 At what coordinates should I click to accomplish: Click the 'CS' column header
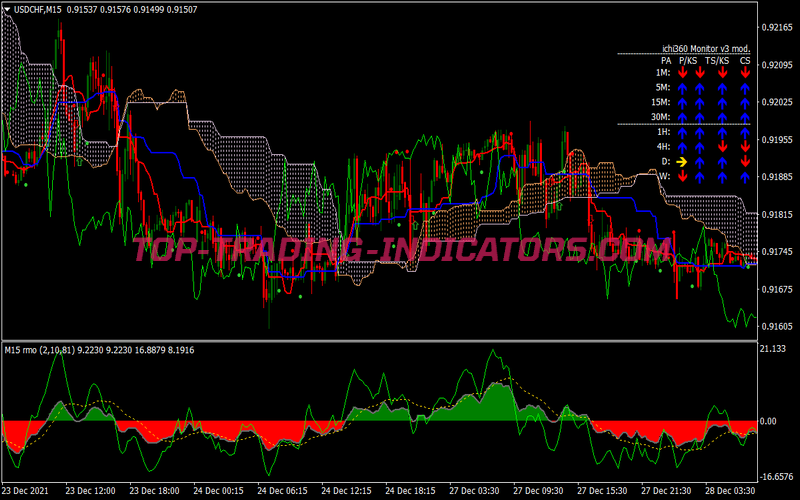point(745,61)
